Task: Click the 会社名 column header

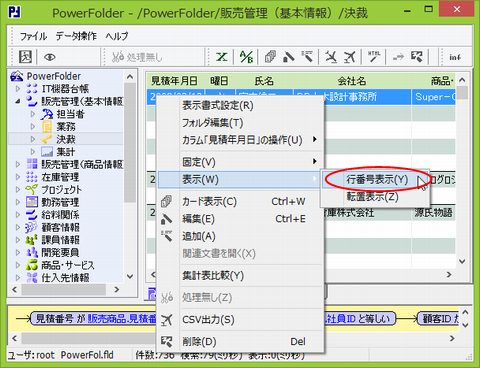Action: tap(352, 81)
